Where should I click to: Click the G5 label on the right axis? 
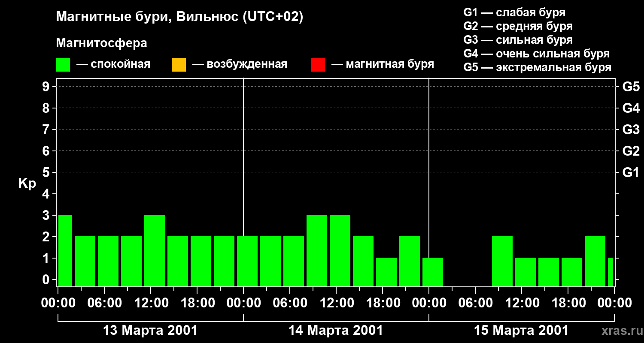coord(631,87)
